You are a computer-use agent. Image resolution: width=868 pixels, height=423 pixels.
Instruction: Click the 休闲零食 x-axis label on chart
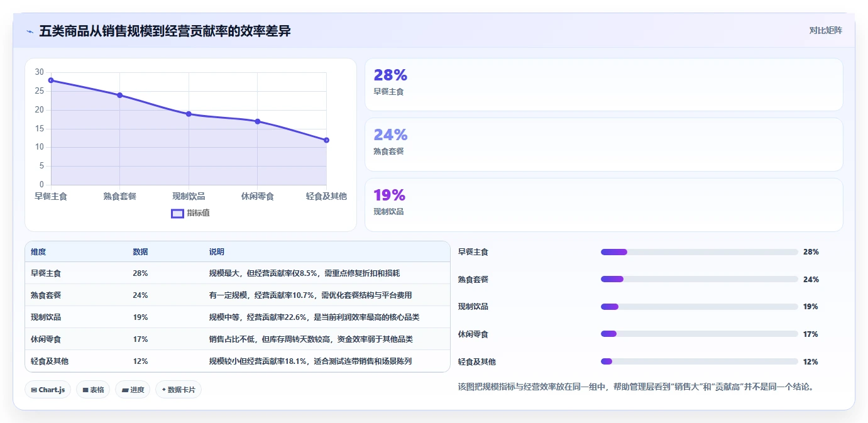[258, 196]
